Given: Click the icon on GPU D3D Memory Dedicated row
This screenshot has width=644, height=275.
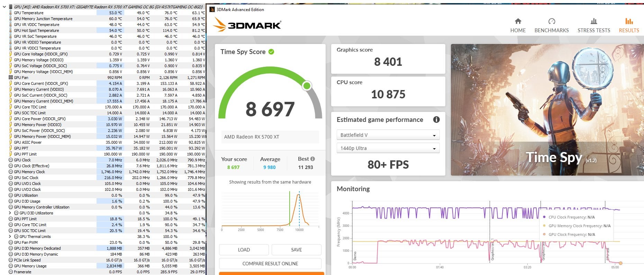Looking at the screenshot, I should click(x=10, y=248).
